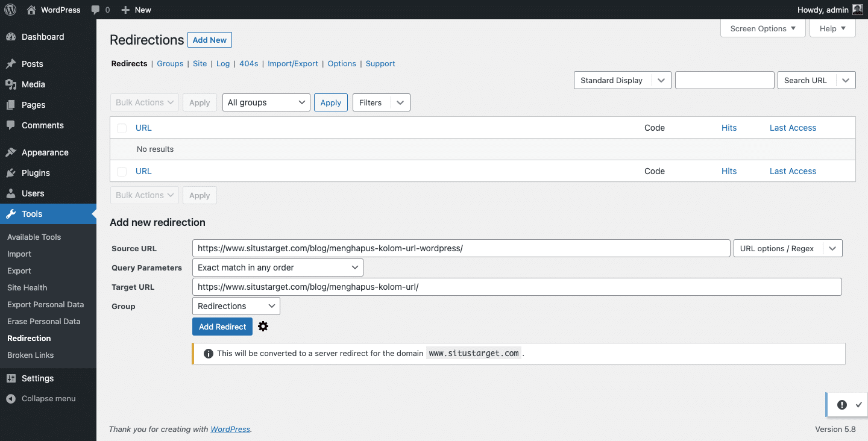868x441 pixels.
Task: Open the Standard Display dropdown
Action: (623, 80)
